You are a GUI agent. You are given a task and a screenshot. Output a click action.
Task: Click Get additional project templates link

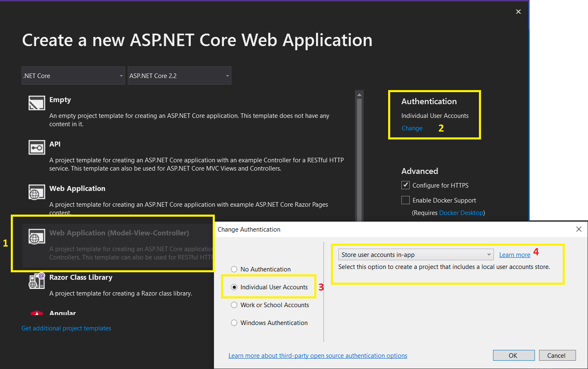[x=66, y=328]
